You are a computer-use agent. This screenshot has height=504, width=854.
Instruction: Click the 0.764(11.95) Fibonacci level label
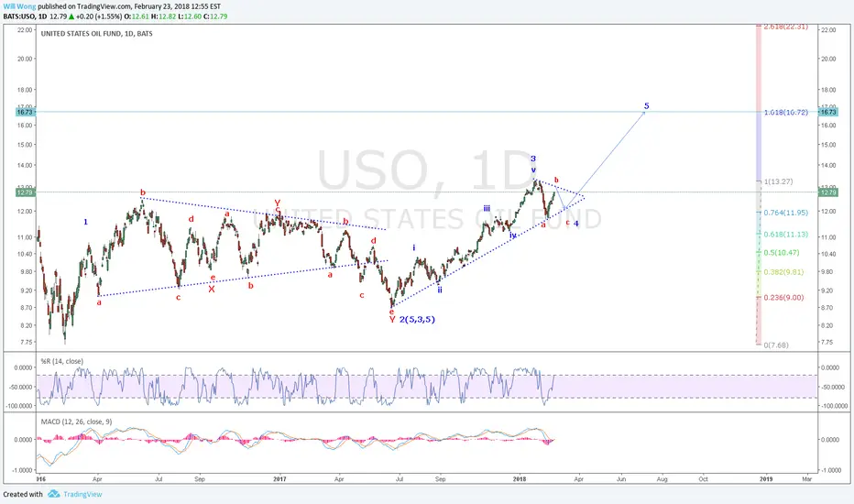pos(786,213)
